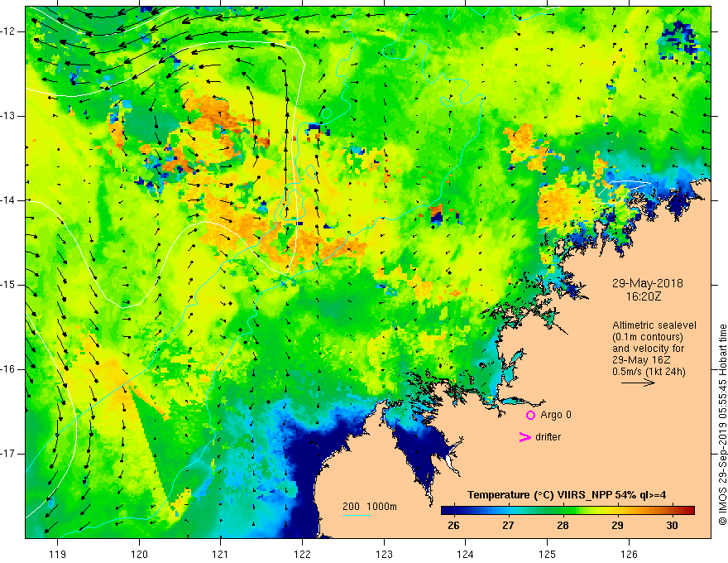Click the longitude axis label '122'

point(302,554)
